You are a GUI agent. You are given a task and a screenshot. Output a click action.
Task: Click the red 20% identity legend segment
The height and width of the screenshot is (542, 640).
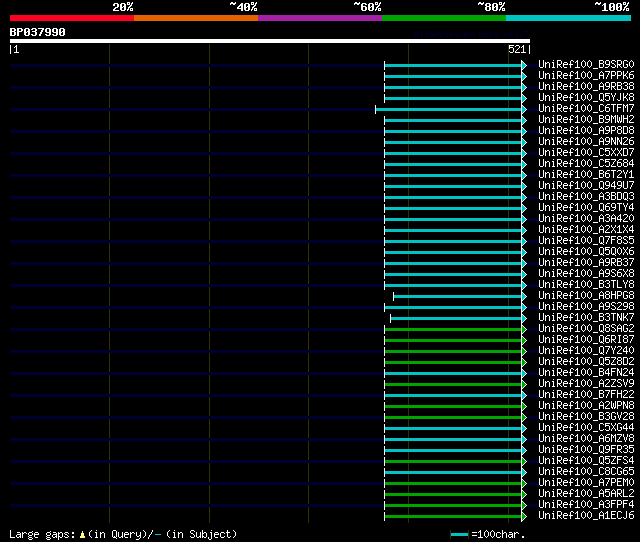point(72,18)
